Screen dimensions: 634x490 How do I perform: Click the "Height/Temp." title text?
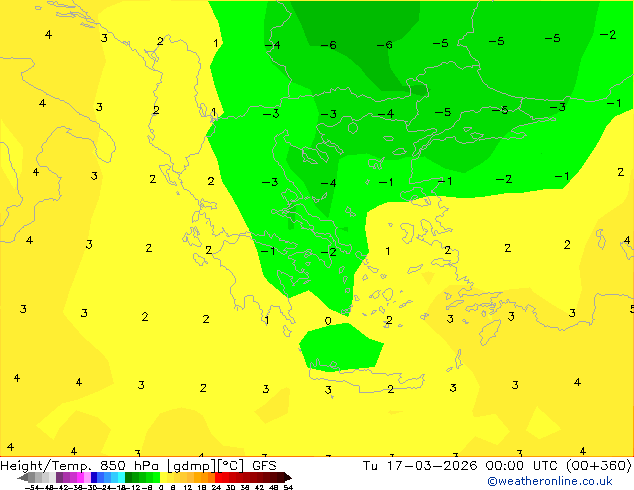coord(45,466)
